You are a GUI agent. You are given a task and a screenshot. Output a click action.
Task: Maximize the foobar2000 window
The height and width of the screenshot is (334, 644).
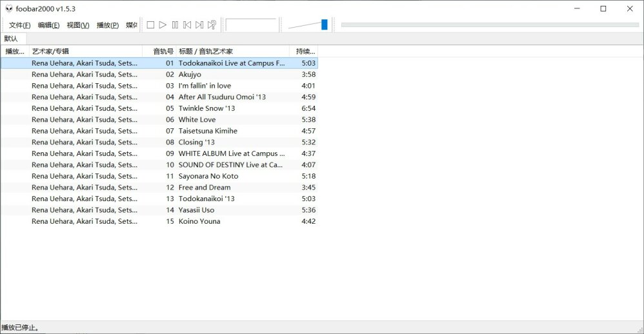coord(603,8)
